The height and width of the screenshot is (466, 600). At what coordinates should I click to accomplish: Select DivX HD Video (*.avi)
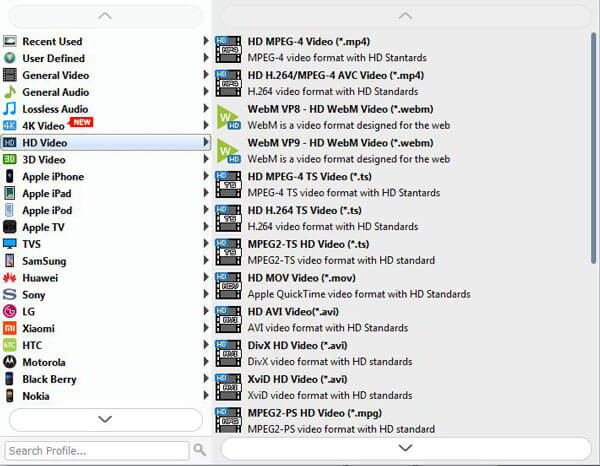(x=401, y=353)
